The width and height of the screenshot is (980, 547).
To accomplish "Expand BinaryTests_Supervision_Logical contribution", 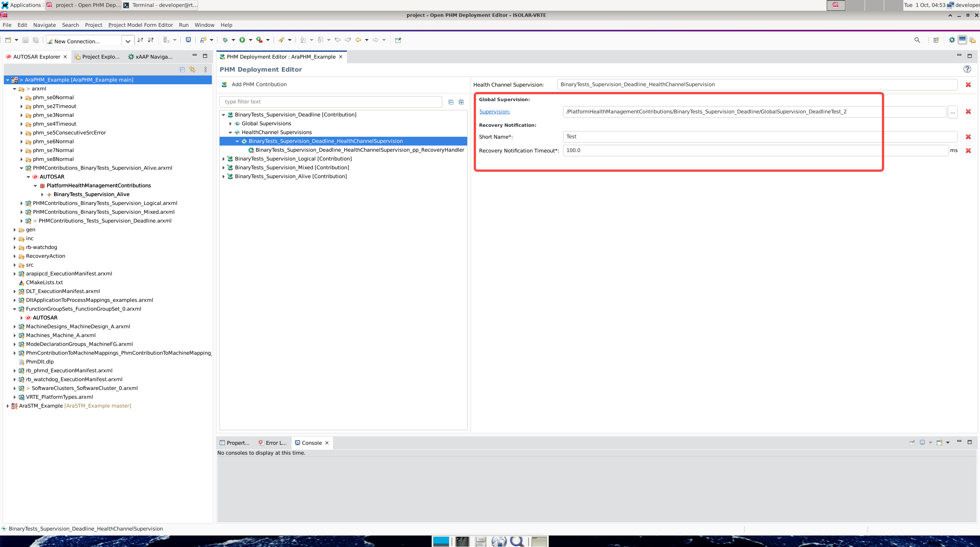I will click(x=223, y=159).
